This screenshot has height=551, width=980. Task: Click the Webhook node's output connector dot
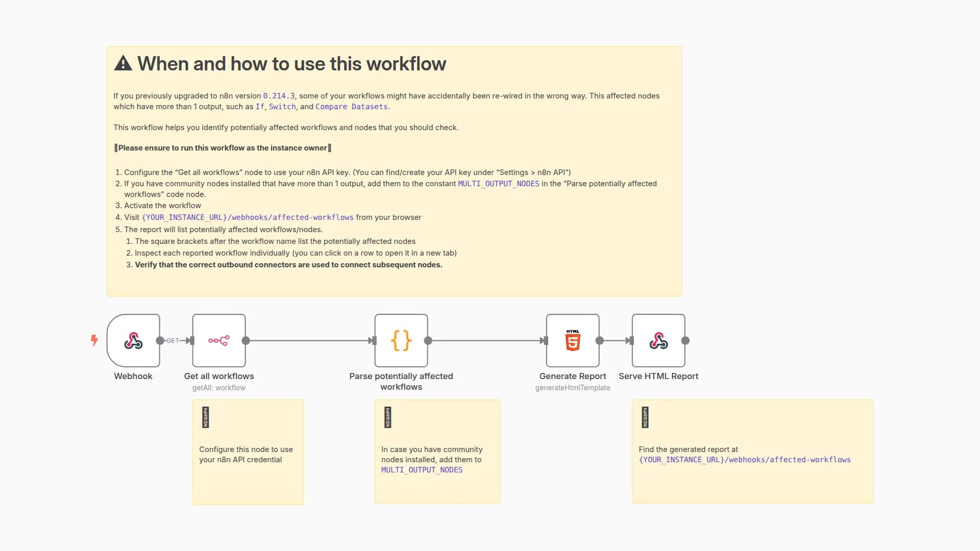[160, 341]
